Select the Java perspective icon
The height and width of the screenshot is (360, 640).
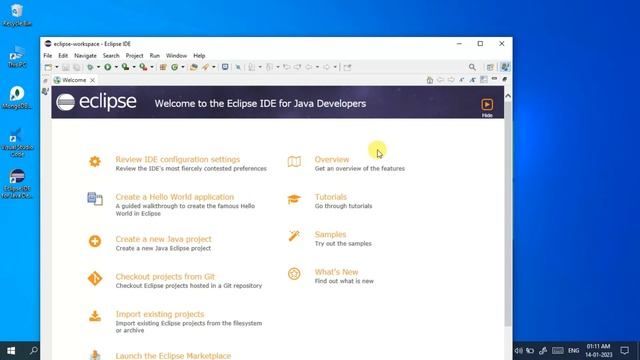click(505, 67)
